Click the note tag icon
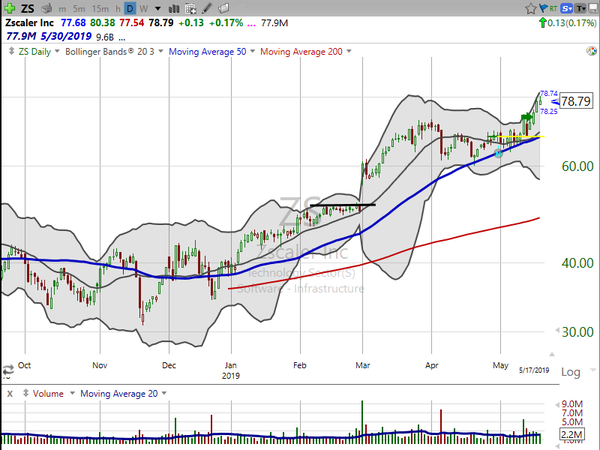The height and width of the screenshot is (450, 600). 224,8
